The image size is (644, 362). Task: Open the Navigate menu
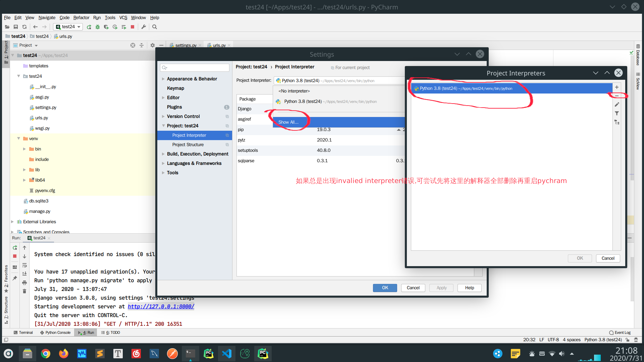pos(47,17)
